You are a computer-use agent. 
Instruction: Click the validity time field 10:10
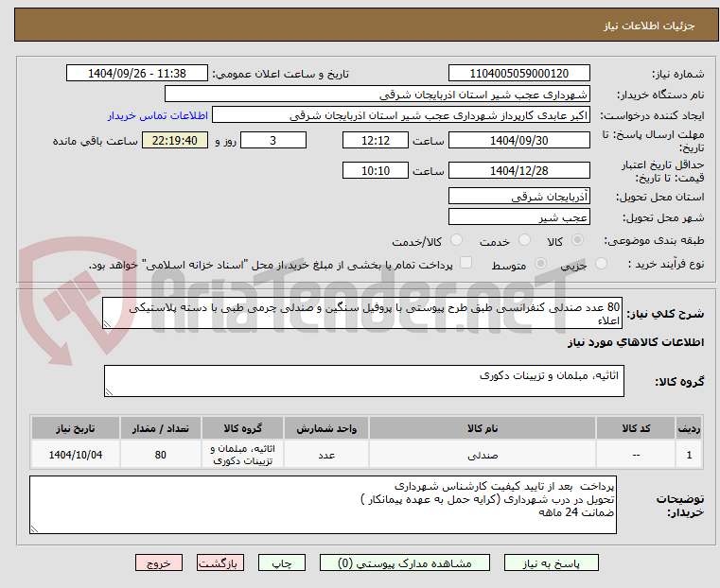coord(376,170)
